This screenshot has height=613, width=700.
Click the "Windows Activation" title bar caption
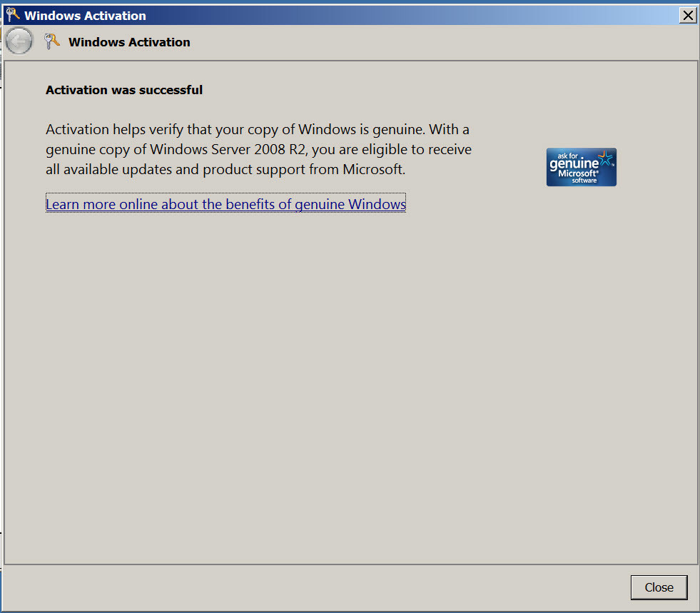[85, 16]
